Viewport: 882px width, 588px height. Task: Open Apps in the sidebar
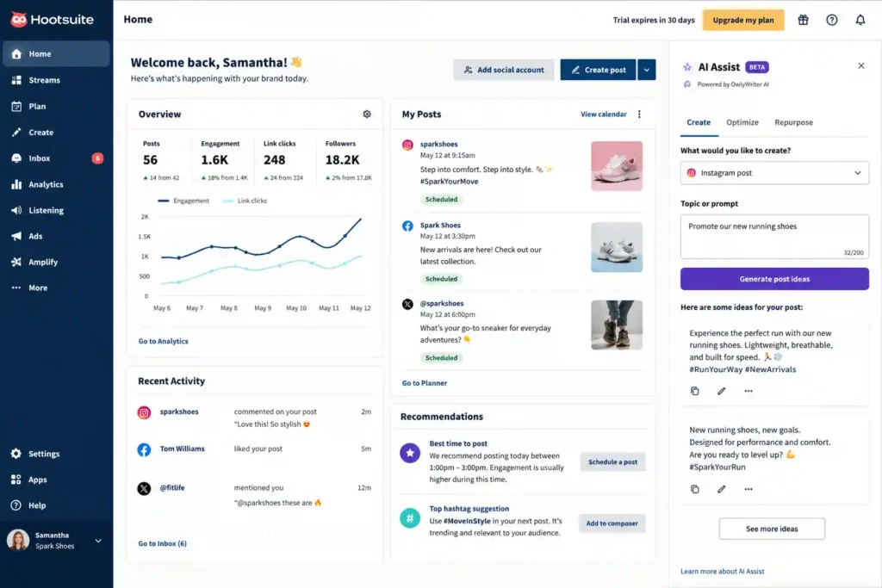56,480
